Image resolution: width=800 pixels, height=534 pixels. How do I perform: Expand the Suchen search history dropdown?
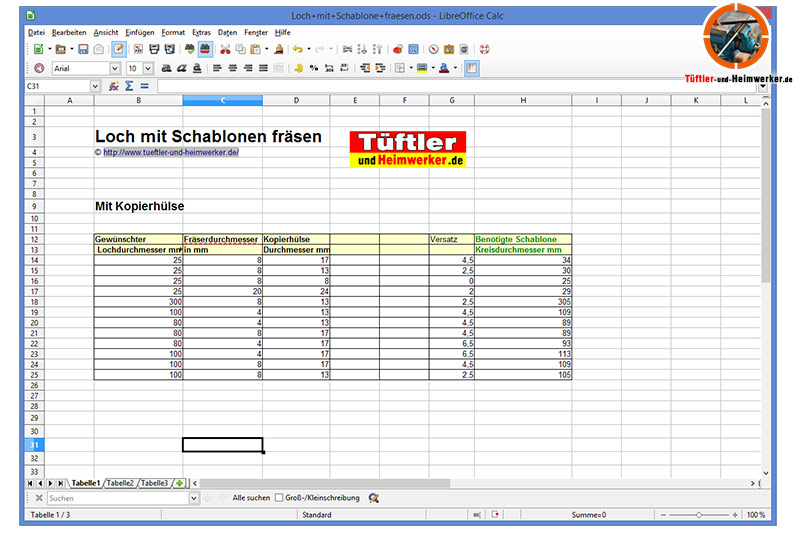pyautogui.click(x=194, y=498)
